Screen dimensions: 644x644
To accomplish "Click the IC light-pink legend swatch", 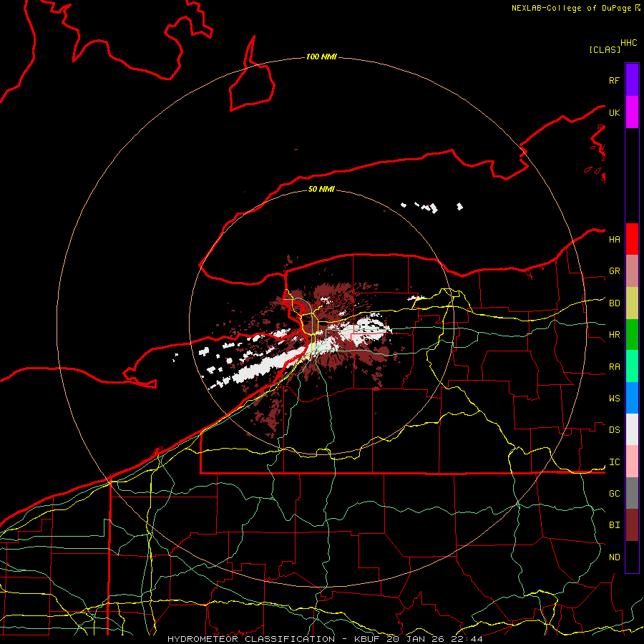I will coord(632,462).
